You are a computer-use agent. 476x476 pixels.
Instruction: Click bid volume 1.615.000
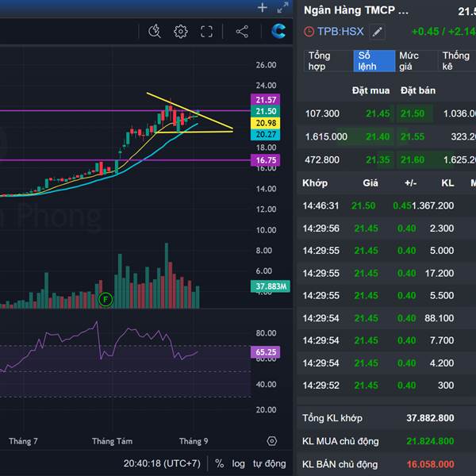(326, 136)
